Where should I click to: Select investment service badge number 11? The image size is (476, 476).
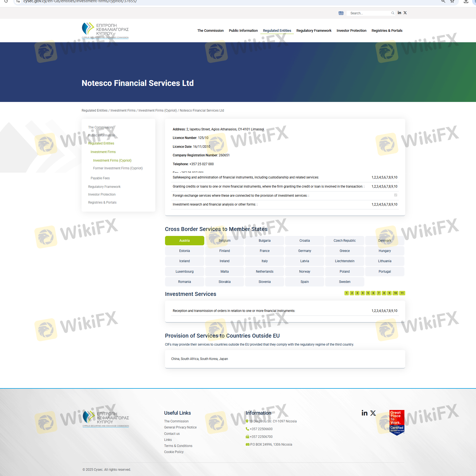pos(402,293)
